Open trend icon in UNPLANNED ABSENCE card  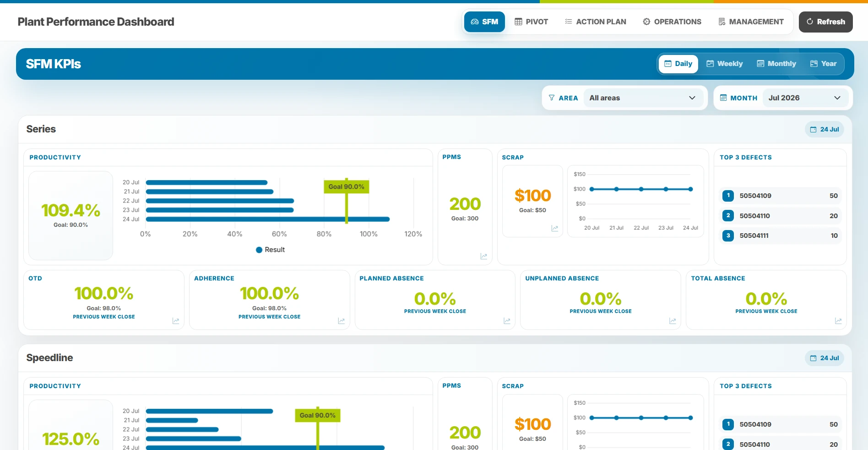[673, 321]
